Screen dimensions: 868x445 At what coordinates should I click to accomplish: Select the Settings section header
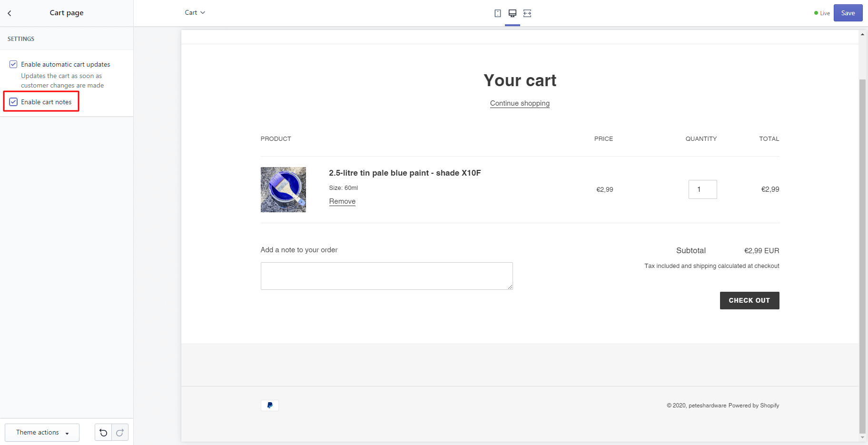20,39
